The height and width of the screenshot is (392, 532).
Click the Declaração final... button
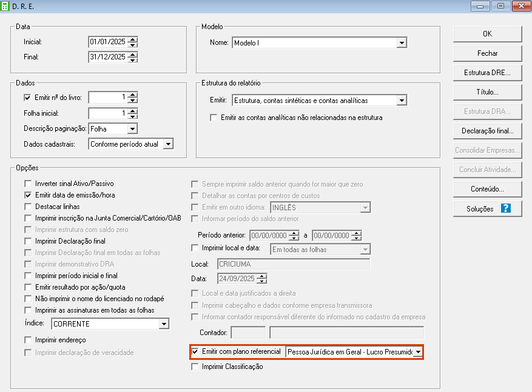pos(487,131)
